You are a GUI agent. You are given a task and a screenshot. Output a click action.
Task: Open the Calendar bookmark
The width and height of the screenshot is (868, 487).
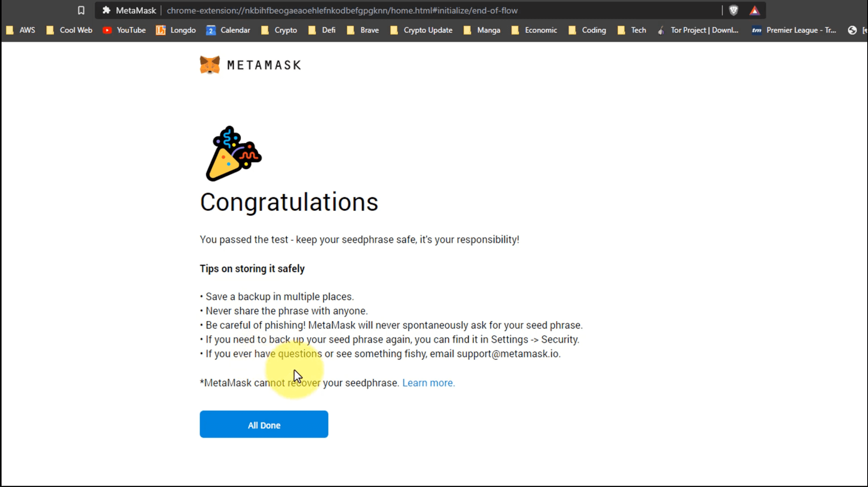(x=228, y=30)
